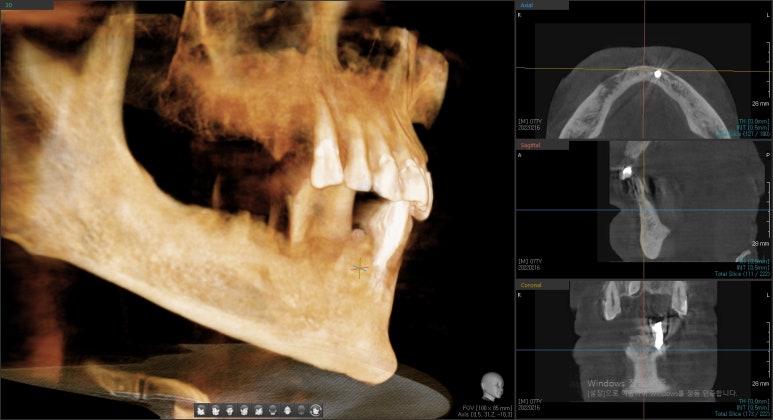Click the bright implant in axial view

(x=658, y=74)
